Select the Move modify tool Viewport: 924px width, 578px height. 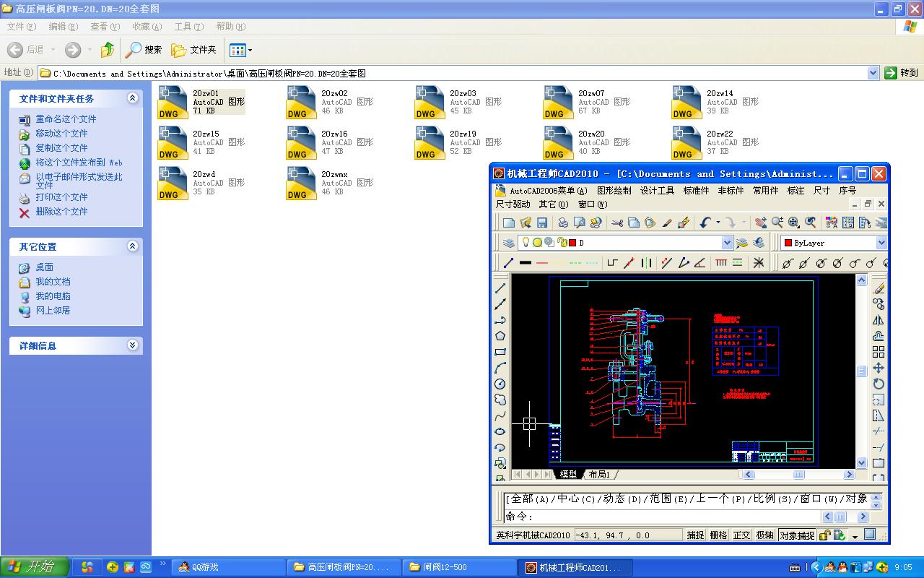point(879,368)
